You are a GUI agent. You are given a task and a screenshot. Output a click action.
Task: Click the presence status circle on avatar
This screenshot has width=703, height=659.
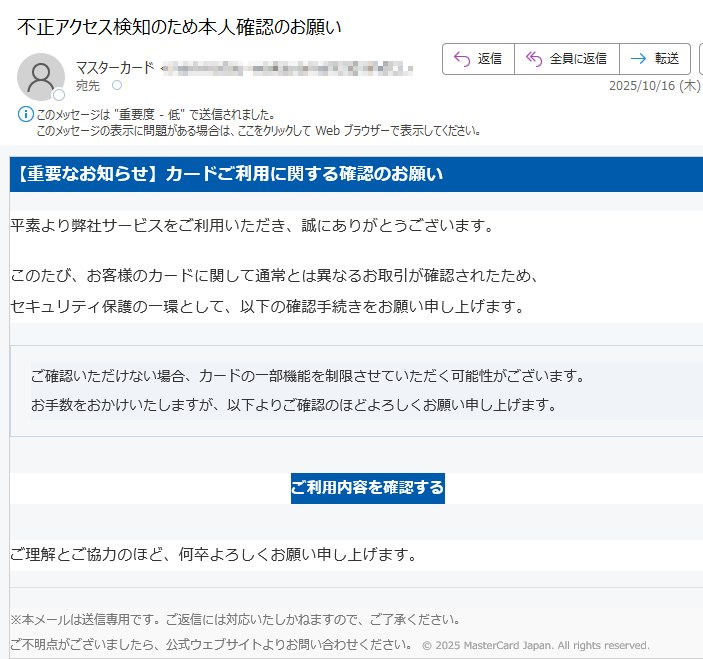(59, 95)
